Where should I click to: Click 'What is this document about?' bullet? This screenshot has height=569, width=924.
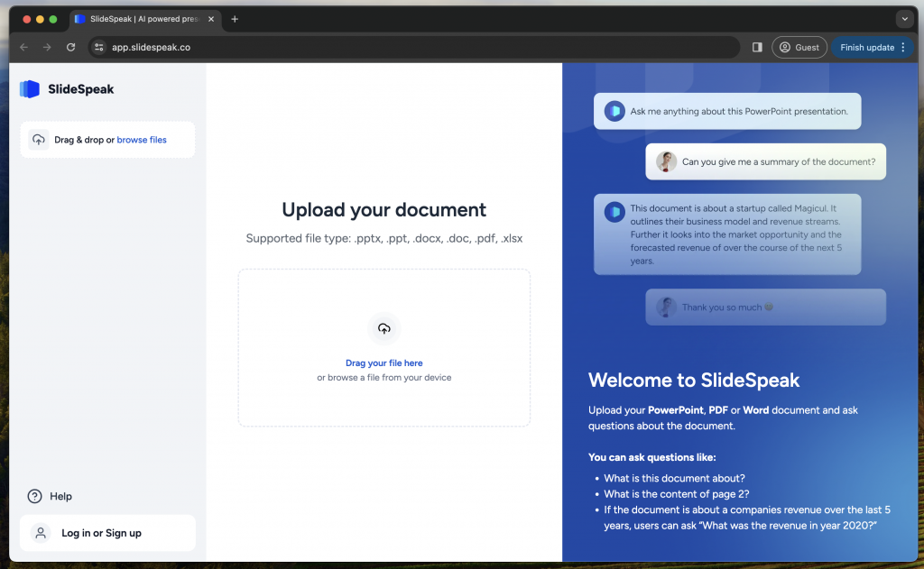coord(674,478)
